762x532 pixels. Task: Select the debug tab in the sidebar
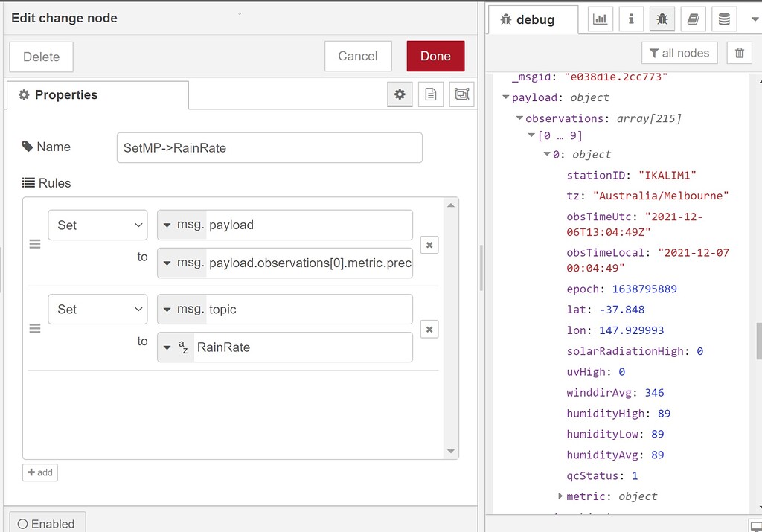click(x=533, y=19)
